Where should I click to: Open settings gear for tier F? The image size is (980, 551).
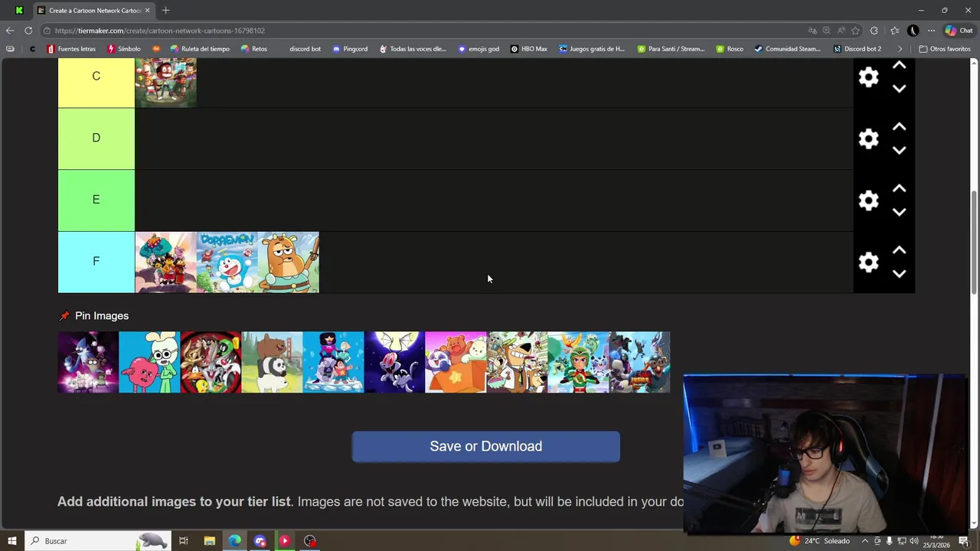[x=868, y=262]
